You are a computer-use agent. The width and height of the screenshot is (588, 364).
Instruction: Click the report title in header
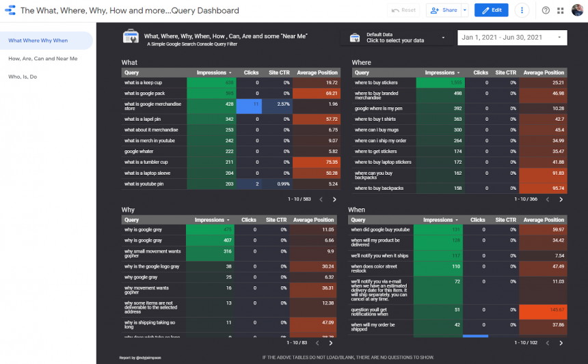130,10
